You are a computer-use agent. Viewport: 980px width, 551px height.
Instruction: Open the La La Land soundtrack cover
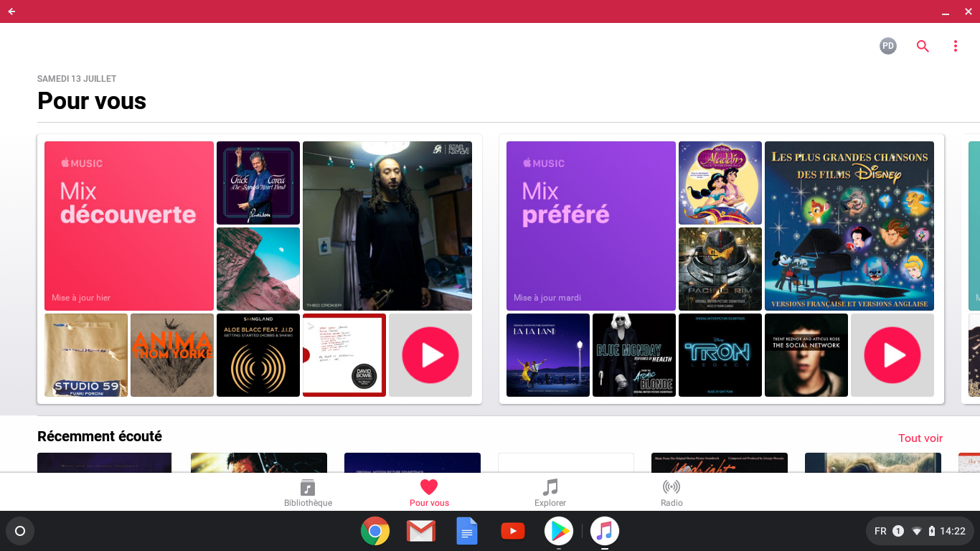(x=548, y=355)
